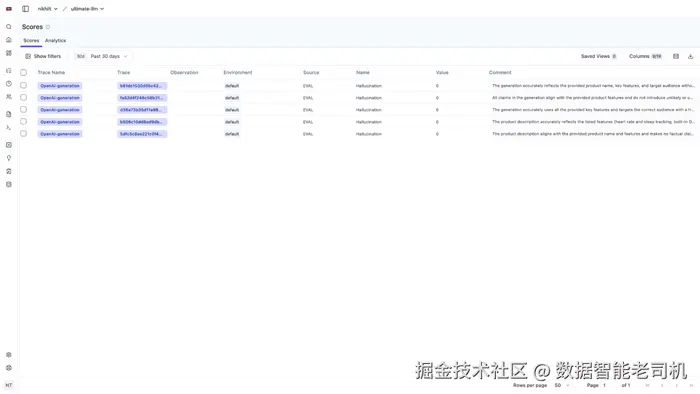Viewport: 700px width, 394px height.
Task: Click the Source column header
Action: (x=311, y=72)
